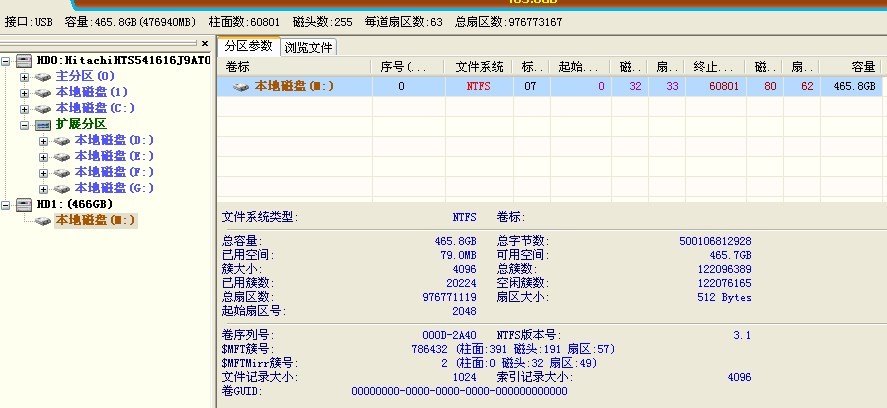Click the 卷GUID all-zero value
Screen dimensions: 887x408
(459, 391)
